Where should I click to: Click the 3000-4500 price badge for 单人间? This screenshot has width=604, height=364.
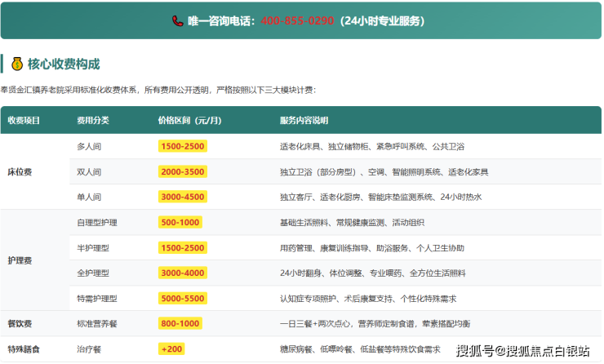[183, 198]
